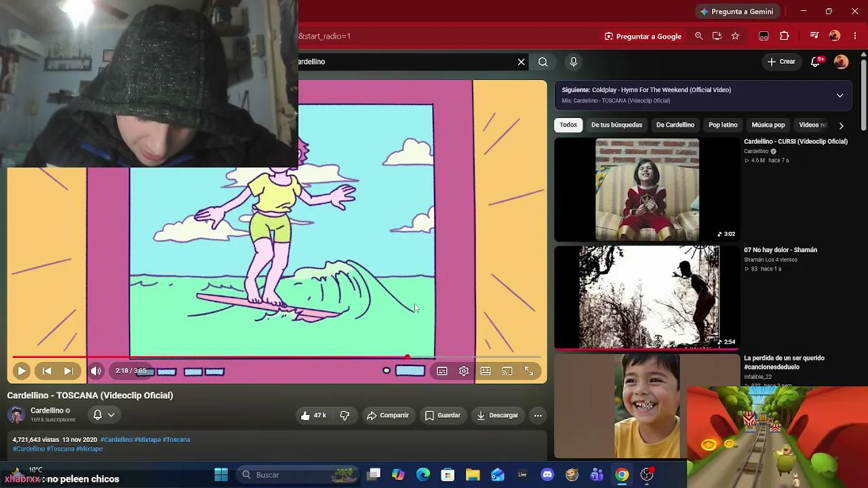Select the De tus búsquedas chip

[616, 125]
